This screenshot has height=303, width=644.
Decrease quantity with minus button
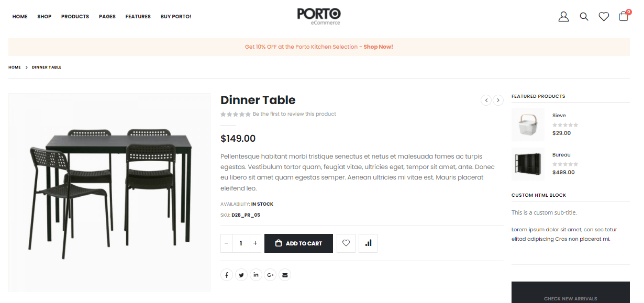[x=226, y=243]
